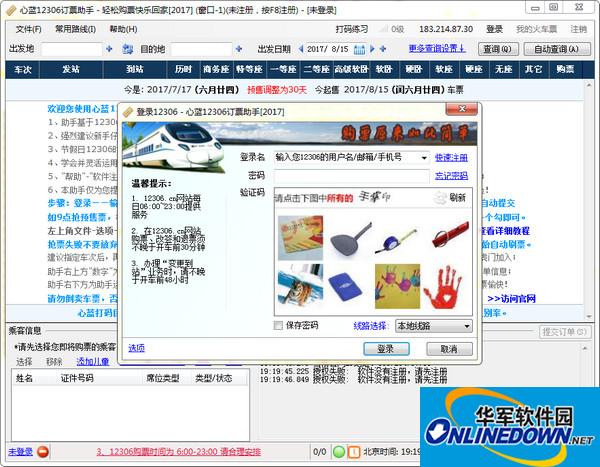
Task: Click 登录 in the top menu bar
Action: coord(494,29)
